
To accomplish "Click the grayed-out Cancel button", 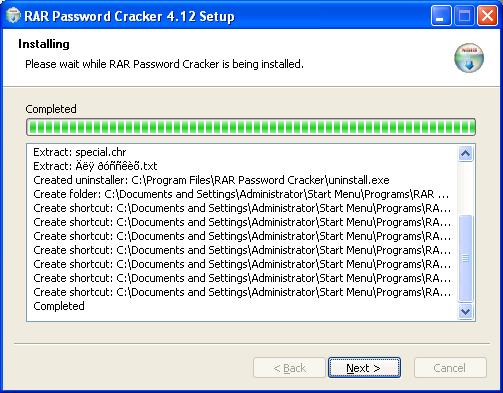I will [450, 368].
